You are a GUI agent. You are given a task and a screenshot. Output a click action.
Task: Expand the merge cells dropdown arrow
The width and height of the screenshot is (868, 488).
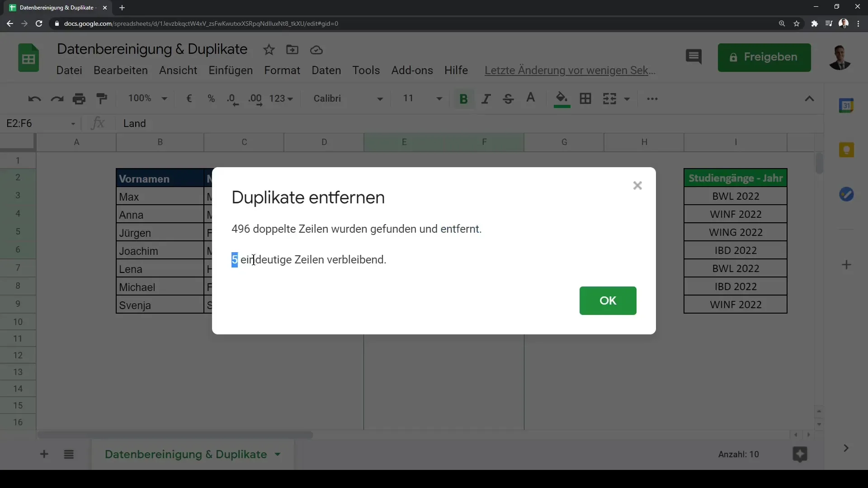click(x=627, y=99)
